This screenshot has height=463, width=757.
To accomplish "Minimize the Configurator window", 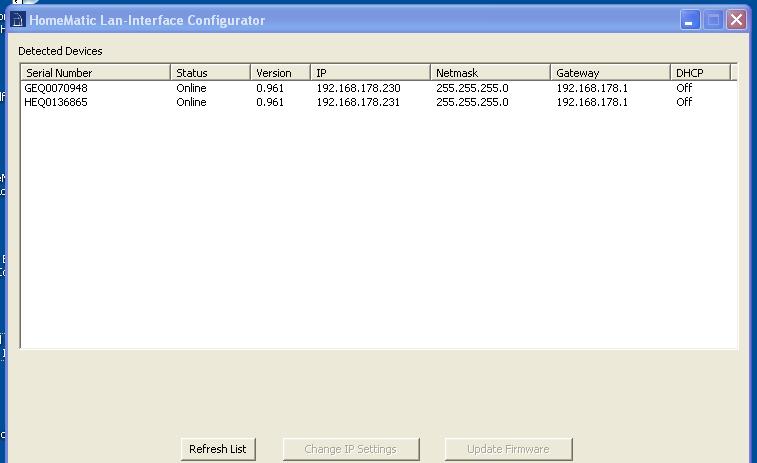I will [x=690, y=20].
